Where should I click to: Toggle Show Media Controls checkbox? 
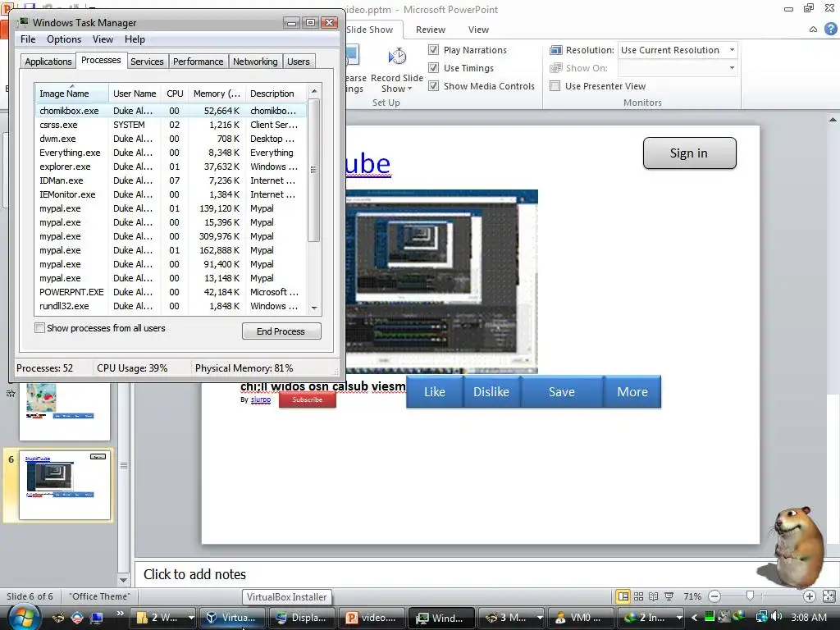[x=433, y=85]
